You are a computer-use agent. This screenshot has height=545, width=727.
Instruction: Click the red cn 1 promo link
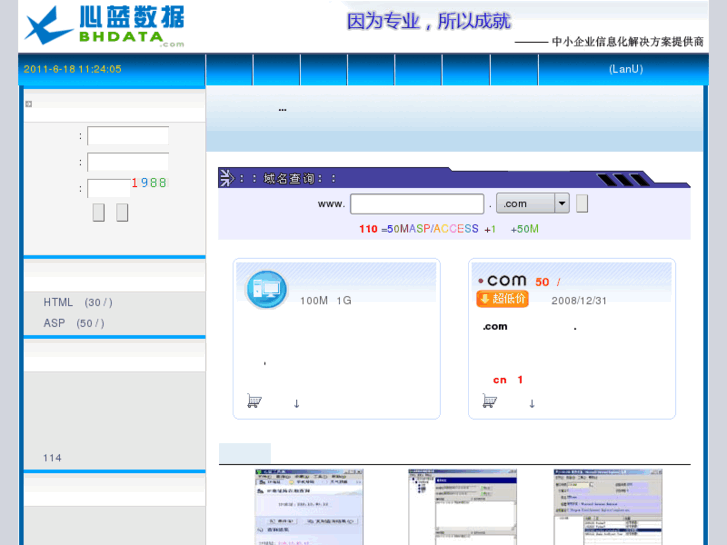tap(508, 380)
